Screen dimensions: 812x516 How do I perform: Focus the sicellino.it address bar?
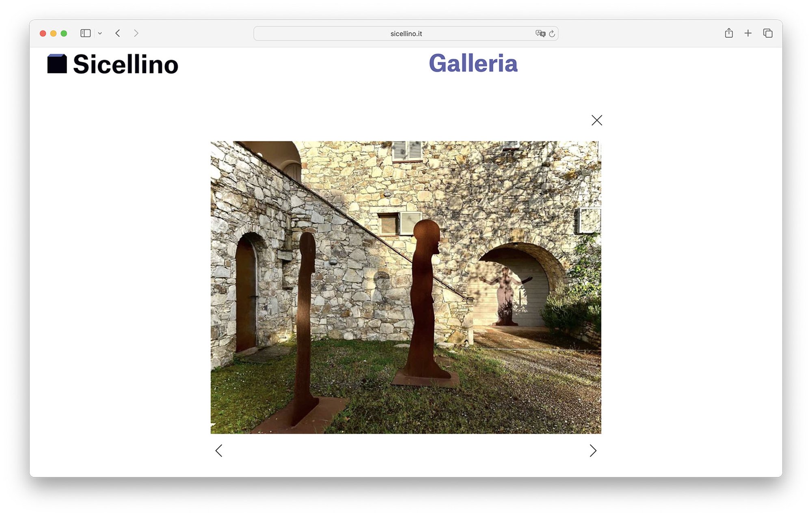coord(406,34)
